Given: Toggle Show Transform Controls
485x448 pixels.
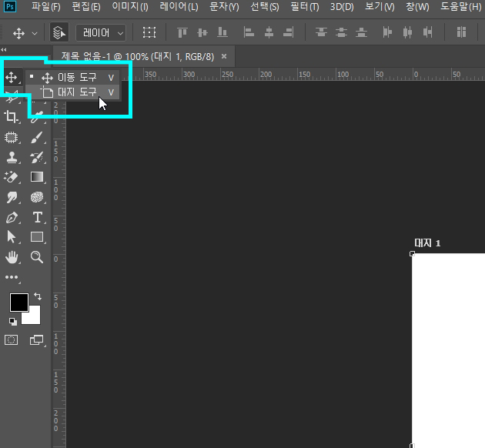Looking at the screenshot, I should click(149, 32).
